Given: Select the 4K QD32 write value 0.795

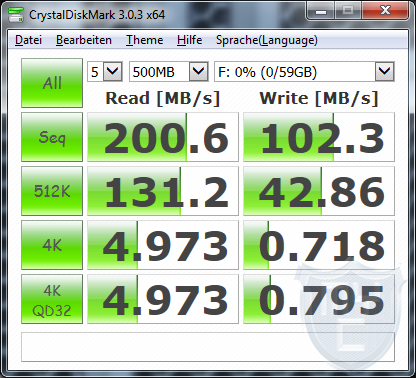Looking at the screenshot, I should tap(319, 299).
